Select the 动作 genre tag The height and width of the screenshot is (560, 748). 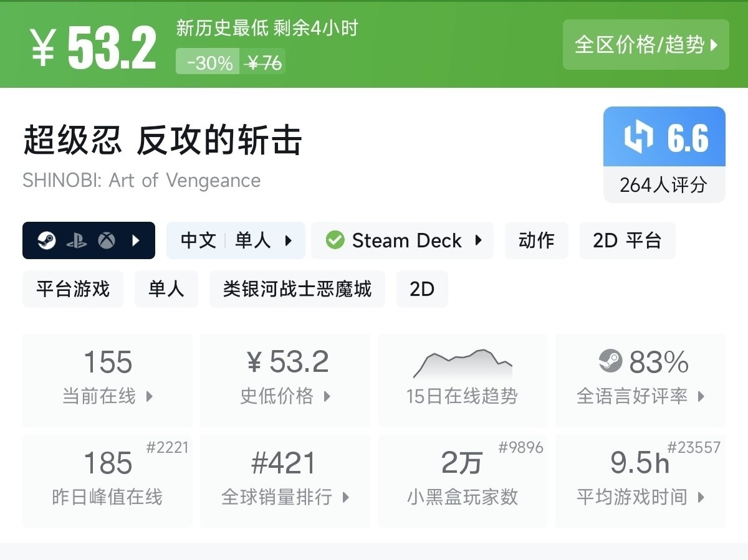coord(536,240)
